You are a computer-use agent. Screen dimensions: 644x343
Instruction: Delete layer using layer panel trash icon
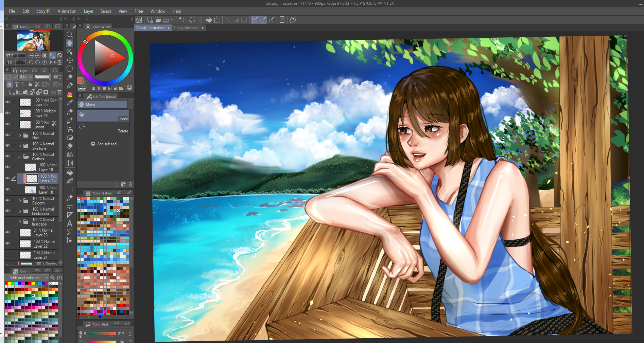coord(59,92)
